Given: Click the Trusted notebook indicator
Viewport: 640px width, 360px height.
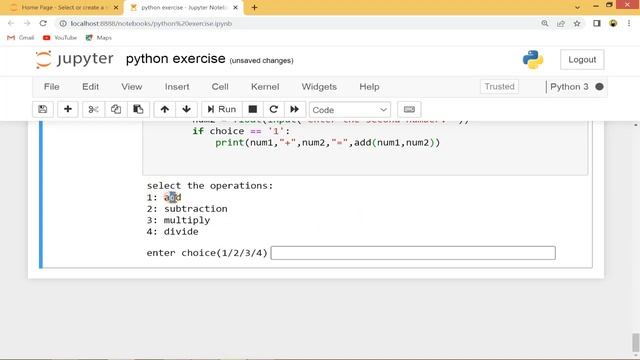Looking at the screenshot, I should coord(499,87).
